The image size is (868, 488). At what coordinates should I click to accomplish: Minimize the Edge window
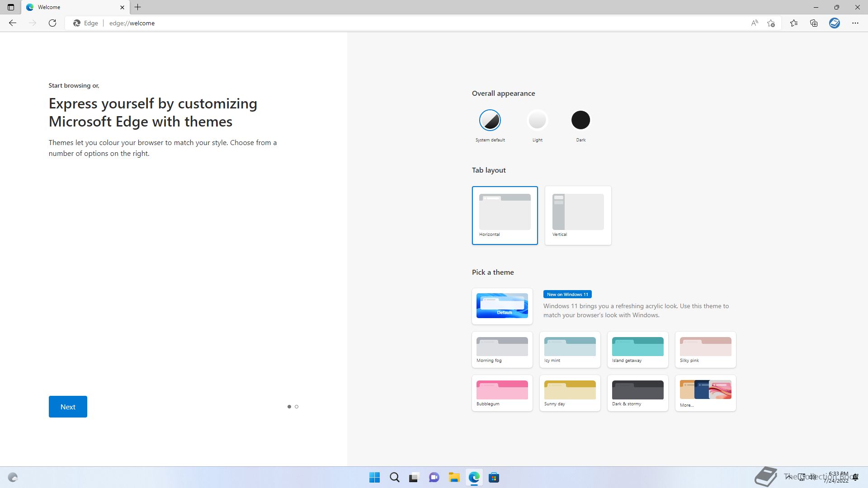coord(816,7)
